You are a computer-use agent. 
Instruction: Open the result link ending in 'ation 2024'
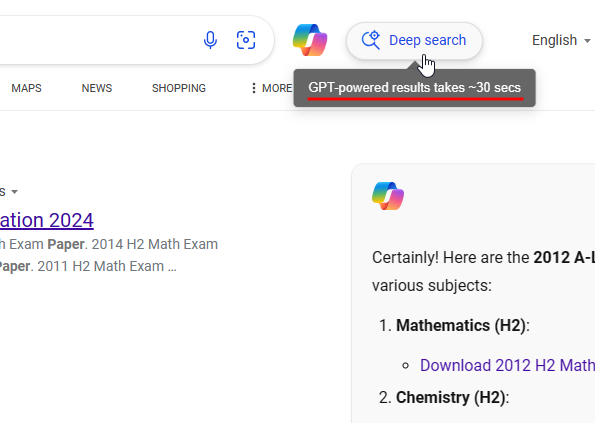[x=47, y=220]
